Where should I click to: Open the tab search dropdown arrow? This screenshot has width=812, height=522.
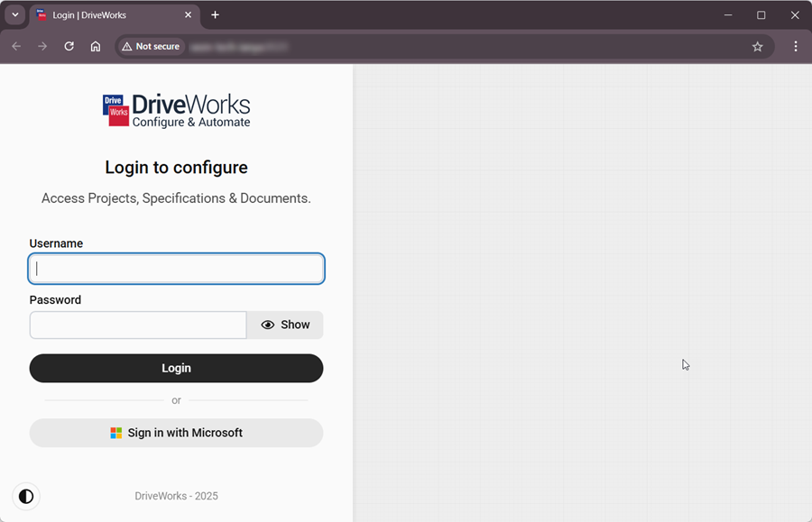click(x=15, y=15)
